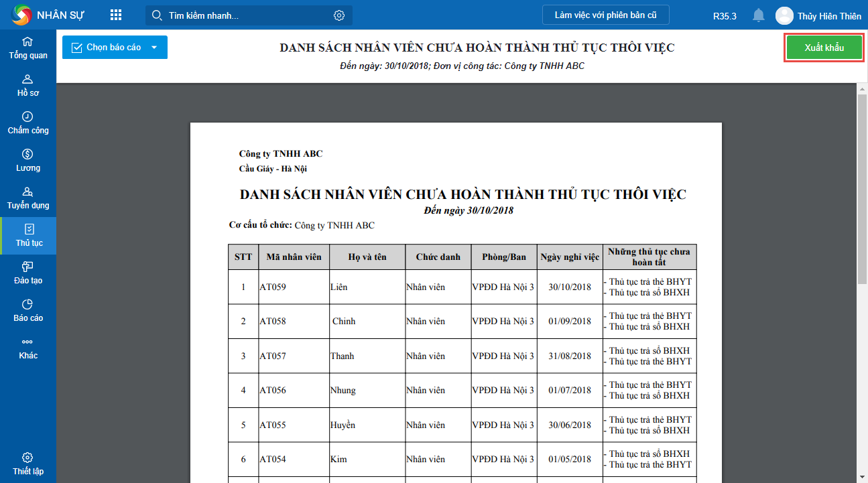The height and width of the screenshot is (483, 868).
Task: Open Thủy Hiên Thiên account menu
Action: click(829, 16)
